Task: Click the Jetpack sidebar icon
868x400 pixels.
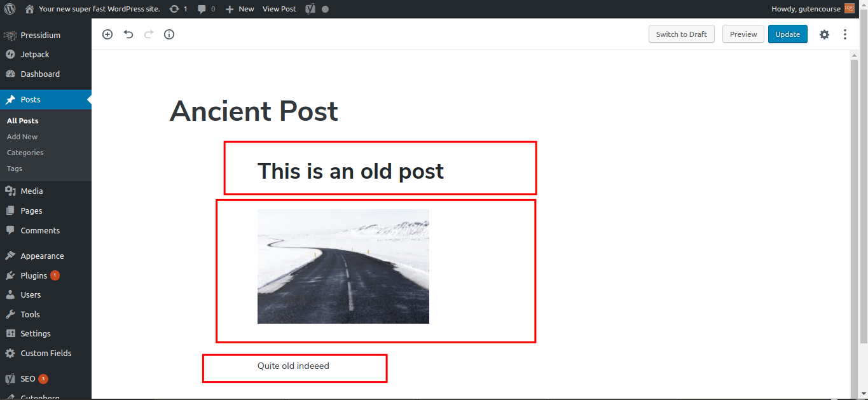Action: tap(10, 55)
